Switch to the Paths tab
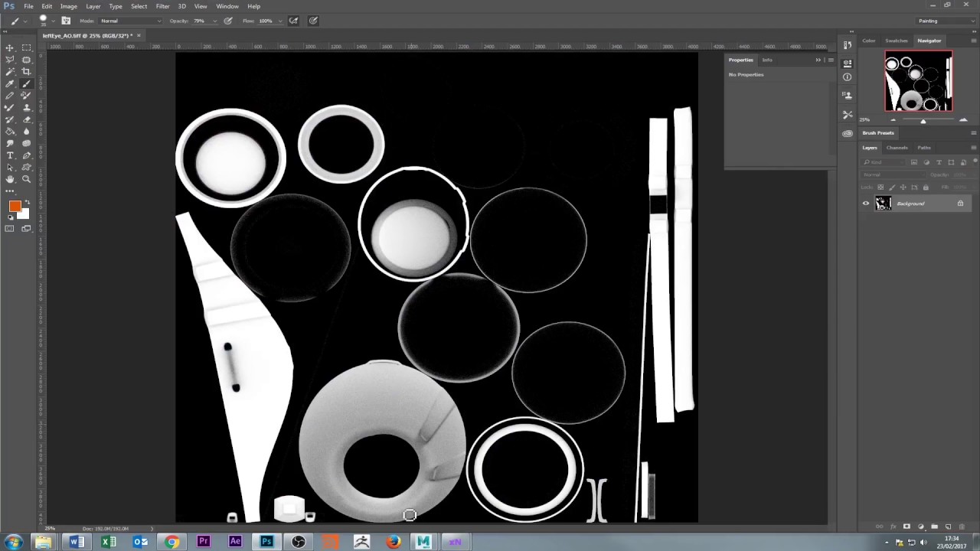The height and width of the screenshot is (551, 980). pyautogui.click(x=924, y=148)
